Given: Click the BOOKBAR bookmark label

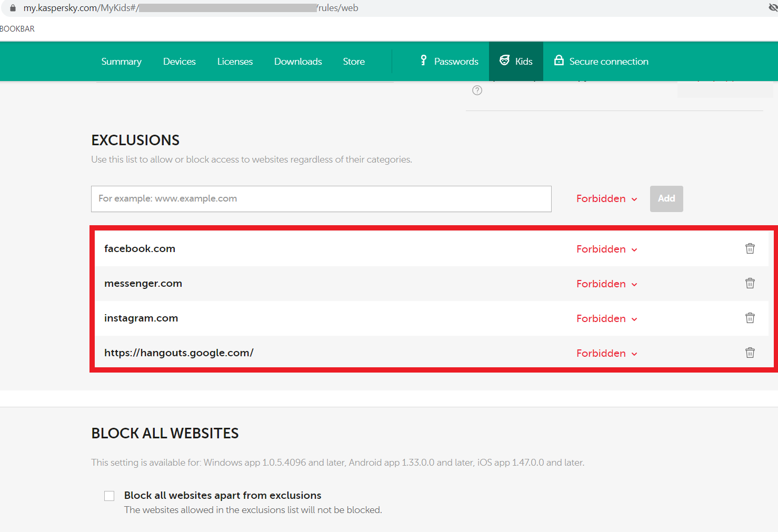Looking at the screenshot, I should (x=17, y=29).
